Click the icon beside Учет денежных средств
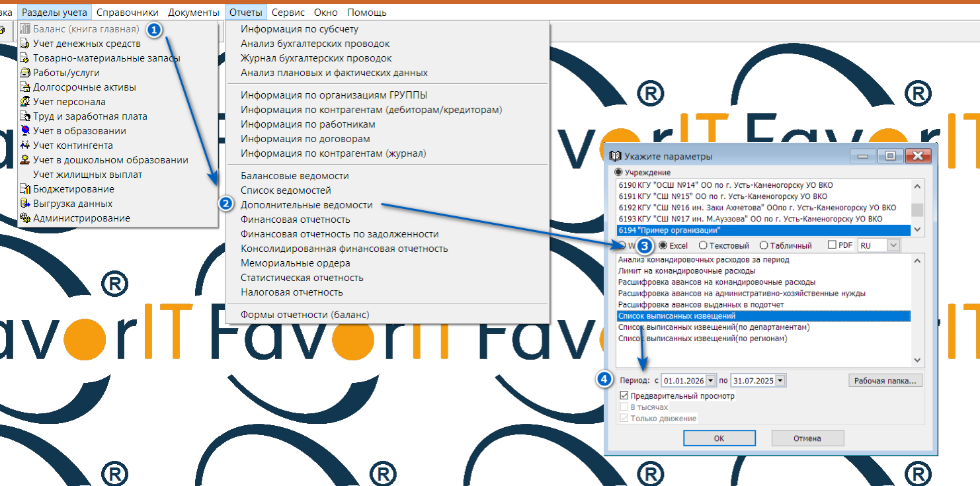Image resolution: width=980 pixels, height=486 pixels. pos(25,44)
